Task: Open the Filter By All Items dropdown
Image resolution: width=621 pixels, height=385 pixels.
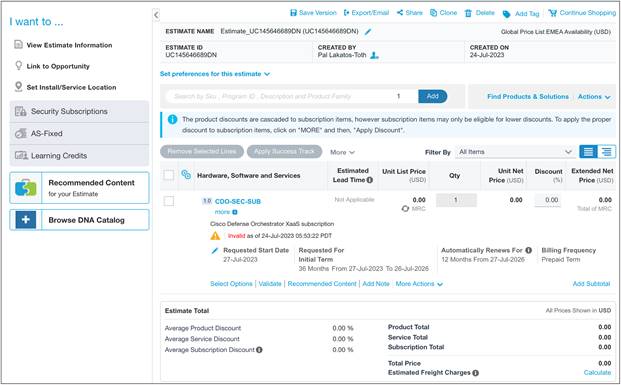Action: (515, 152)
